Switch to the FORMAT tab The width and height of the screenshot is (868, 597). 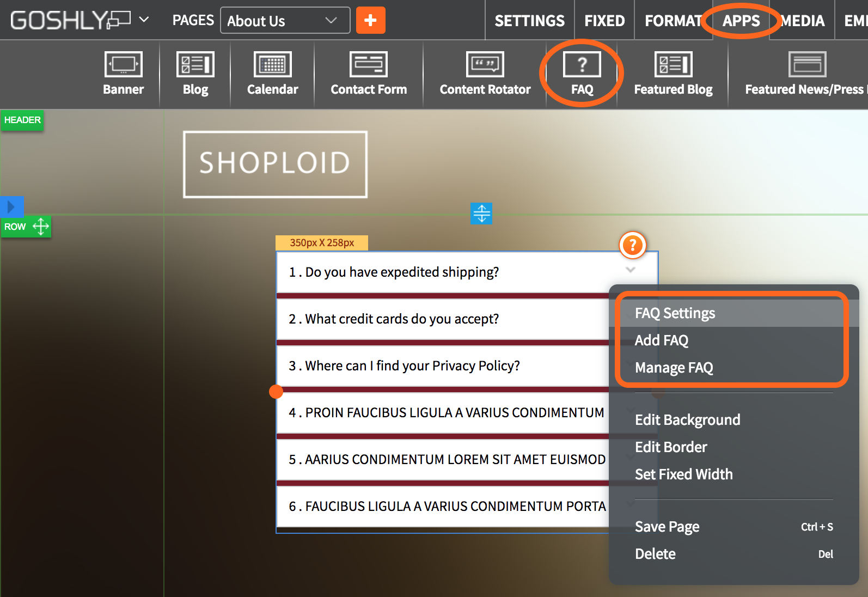[673, 21]
